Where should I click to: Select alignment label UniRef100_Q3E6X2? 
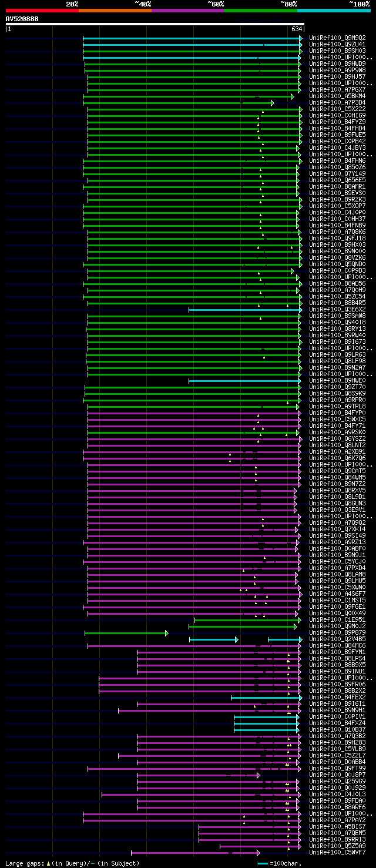pyautogui.click(x=337, y=310)
